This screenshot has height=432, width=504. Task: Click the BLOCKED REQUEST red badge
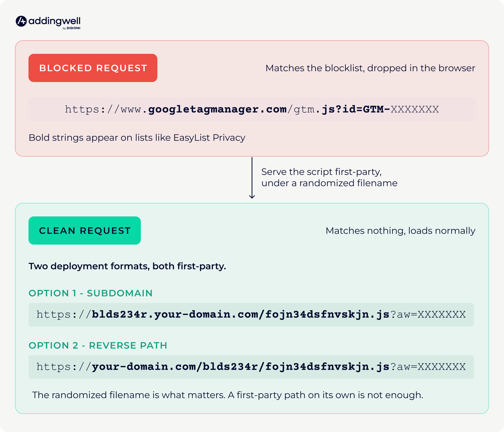(93, 68)
